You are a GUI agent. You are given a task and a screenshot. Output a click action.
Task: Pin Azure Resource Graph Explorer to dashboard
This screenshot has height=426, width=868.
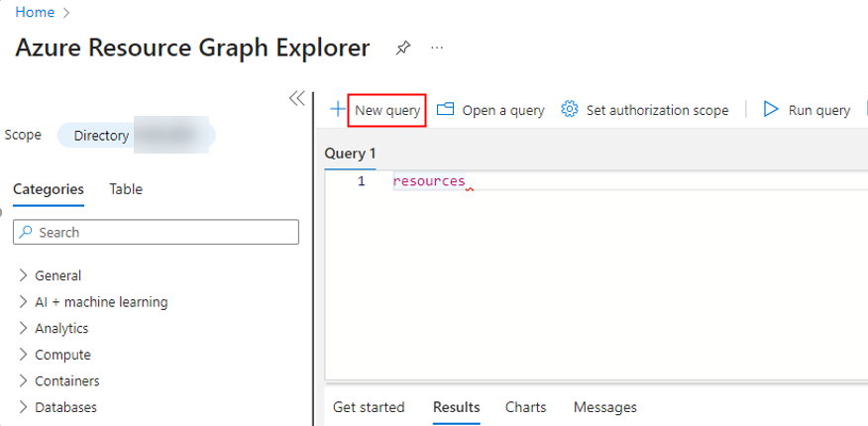(403, 48)
